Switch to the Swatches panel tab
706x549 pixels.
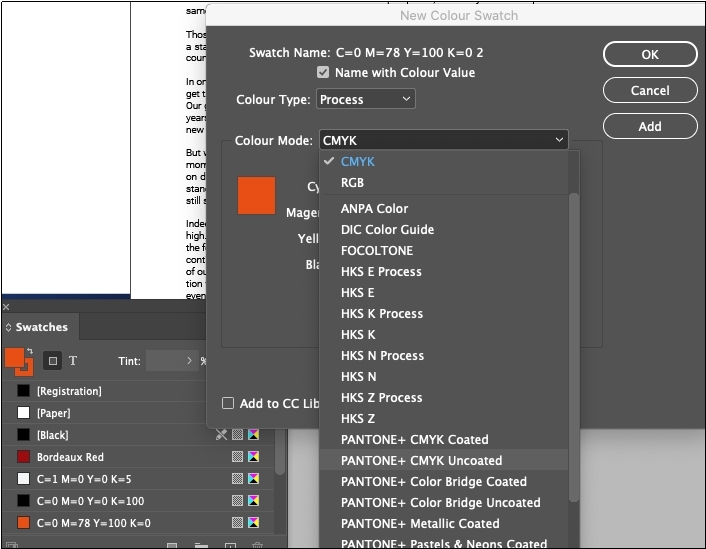click(41, 327)
